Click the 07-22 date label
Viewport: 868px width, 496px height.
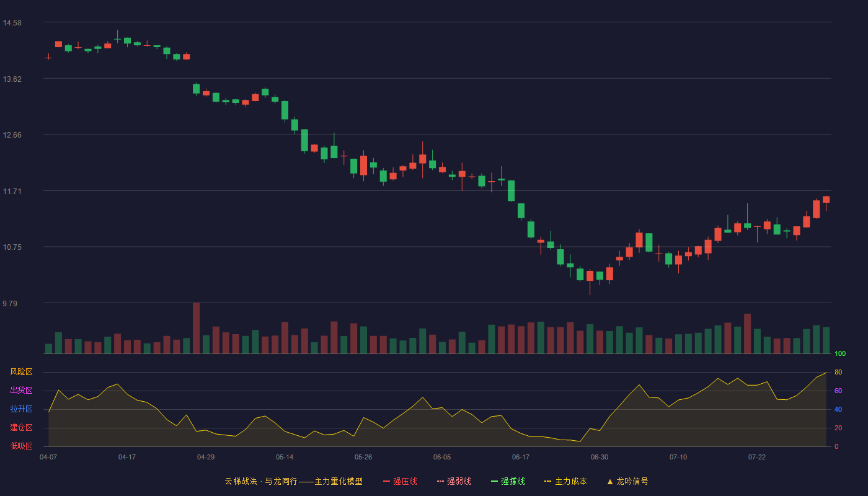click(x=757, y=457)
